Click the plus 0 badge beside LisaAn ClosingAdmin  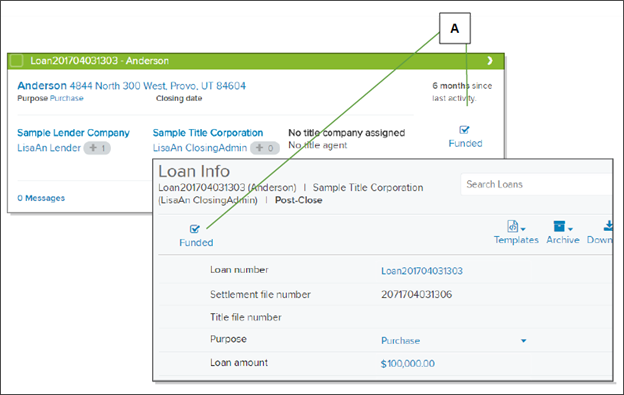[265, 148]
